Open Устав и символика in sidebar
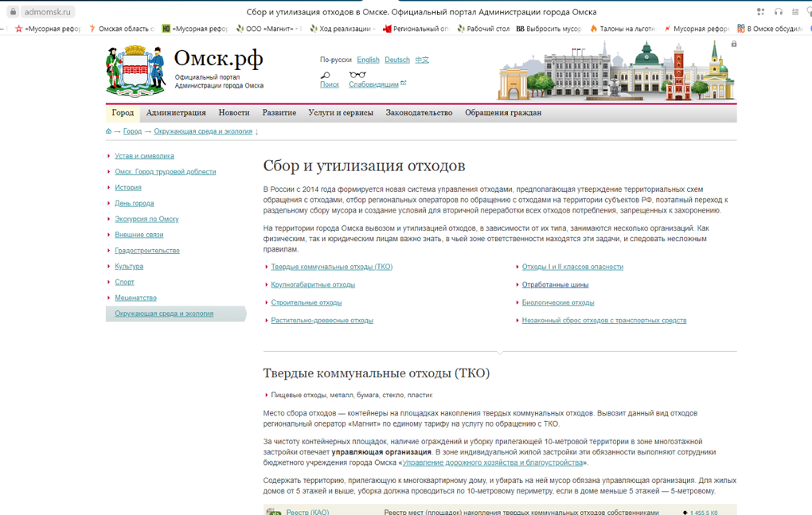This screenshot has height=515, width=812. pyautogui.click(x=144, y=156)
